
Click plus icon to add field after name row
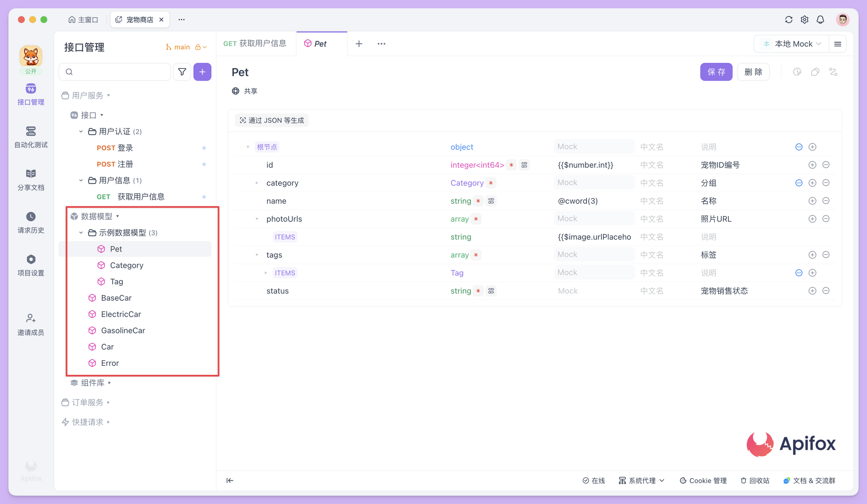click(812, 201)
